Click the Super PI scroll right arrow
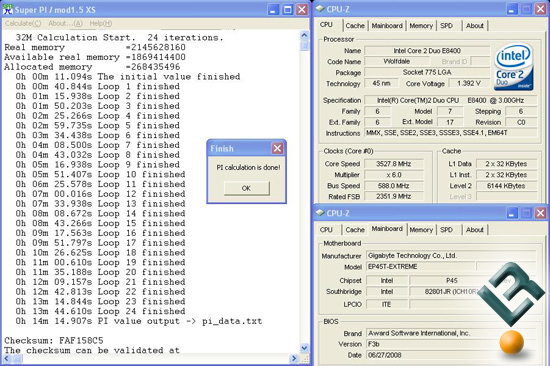The width and height of the screenshot is (550, 366). click(x=295, y=358)
